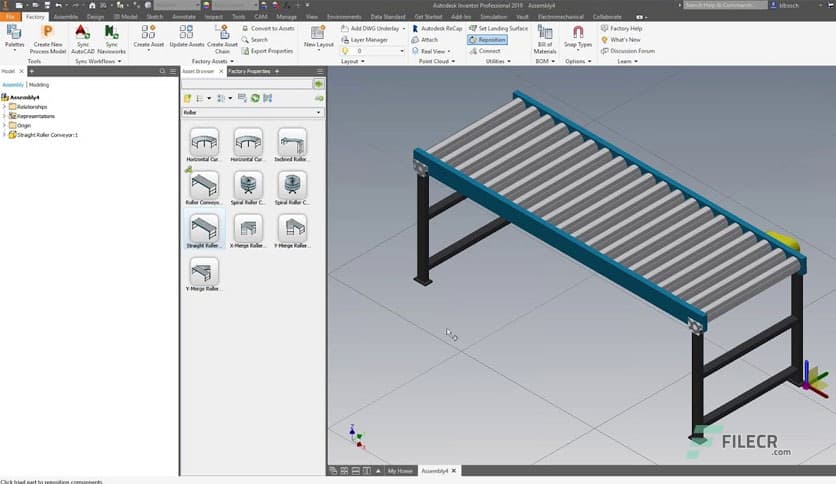Click the Search Help & Commands box
The width and height of the screenshot is (836, 484).
[x=725, y=5]
